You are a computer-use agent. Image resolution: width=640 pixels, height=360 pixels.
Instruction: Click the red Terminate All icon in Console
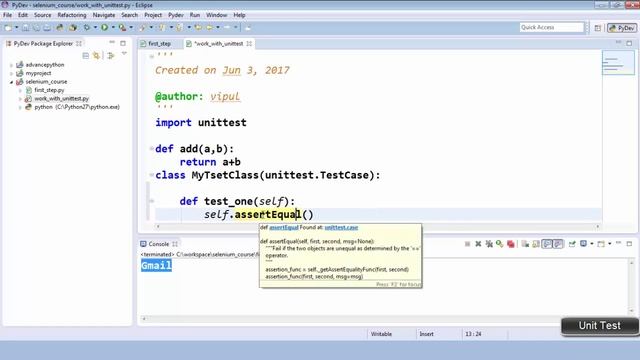(x=511, y=244)
